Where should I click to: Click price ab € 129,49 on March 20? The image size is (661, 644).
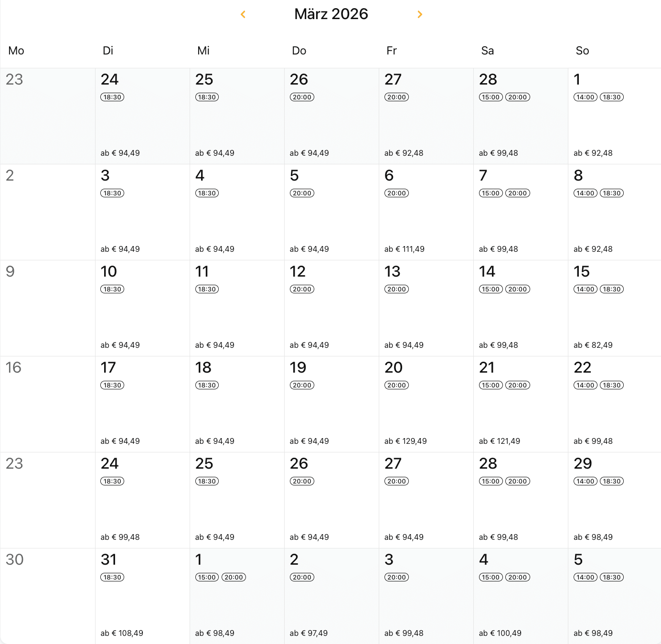(405, 441)
